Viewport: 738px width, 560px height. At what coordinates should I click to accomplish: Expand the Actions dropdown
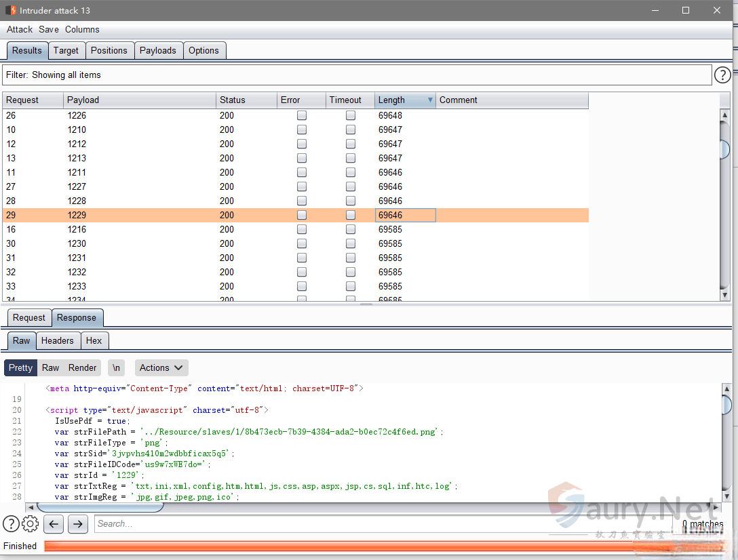tap(161, 367)
